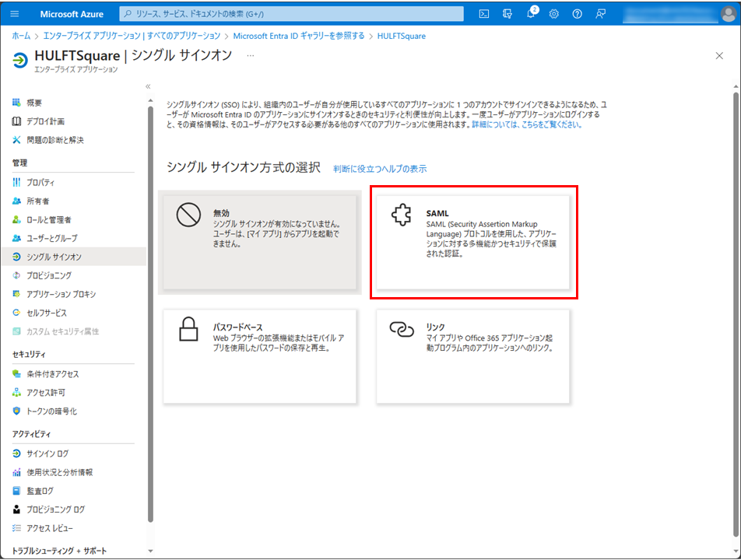Click the help question mark icon
The image size is (741, 560).
pos(577,13)
